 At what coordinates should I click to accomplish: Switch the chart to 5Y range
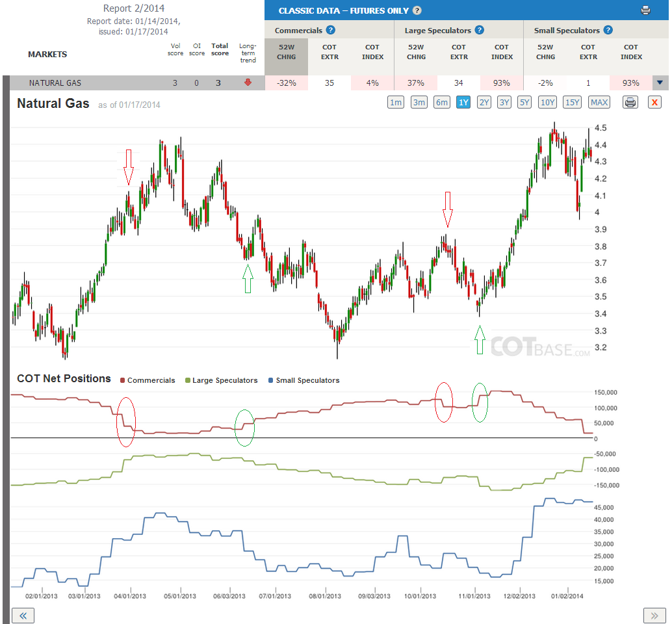click(x=524, y=103)
